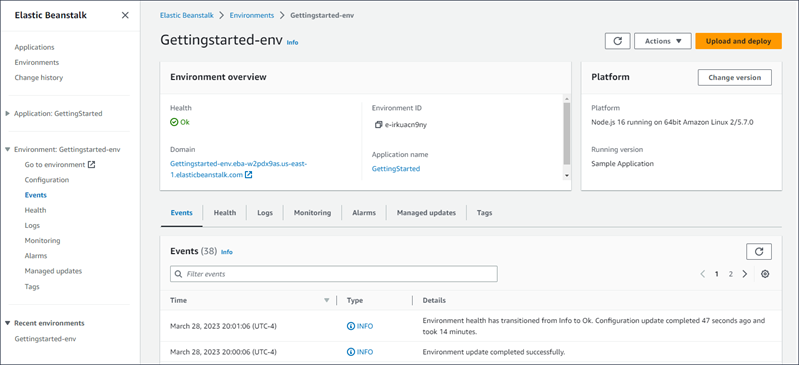Sort events by Time column arrow
The width and height of the screenshot is (800, 365).
pos(327,300)
